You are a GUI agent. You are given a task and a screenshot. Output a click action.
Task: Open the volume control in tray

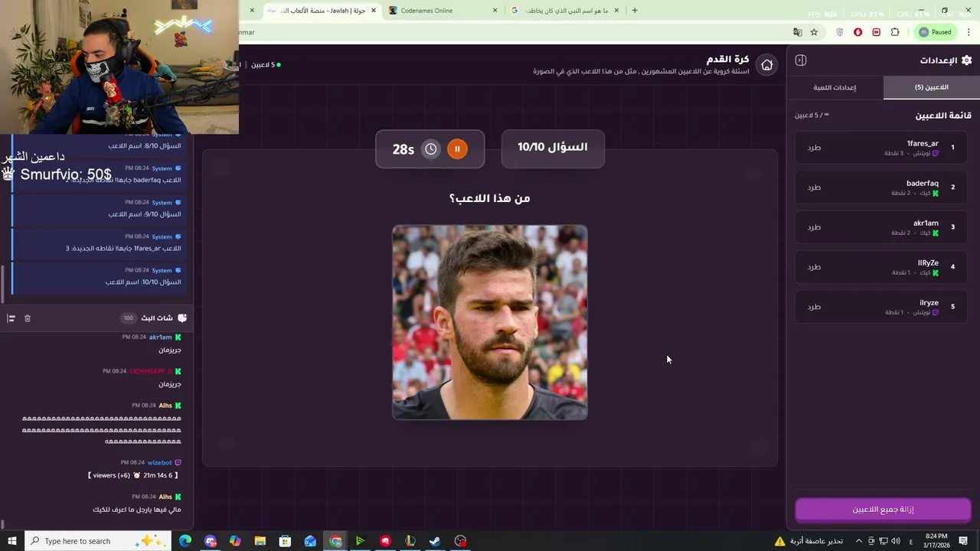pos(895,541)
